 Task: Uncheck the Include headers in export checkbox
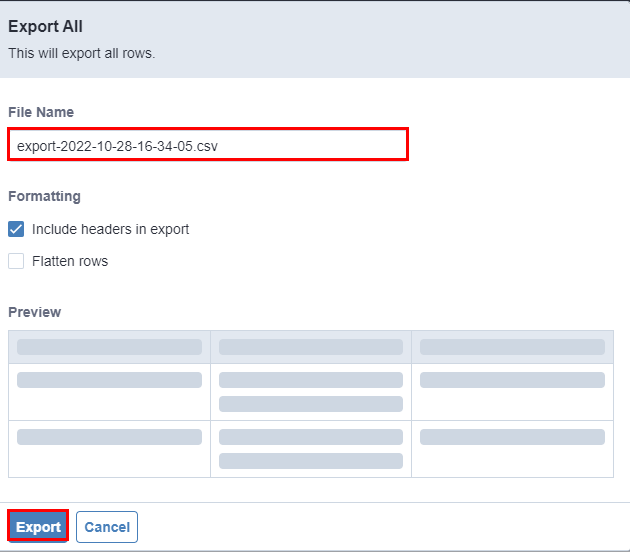point(16,229)
